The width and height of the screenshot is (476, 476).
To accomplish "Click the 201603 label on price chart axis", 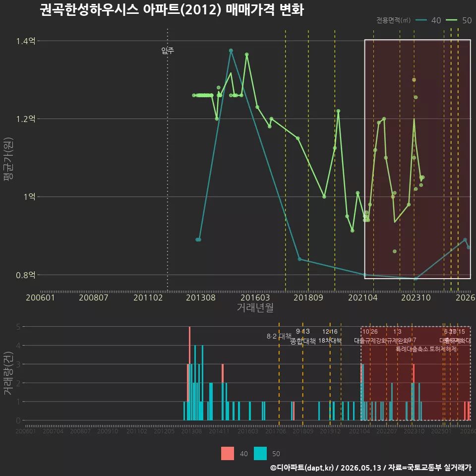I will click(x=255, y=297).
